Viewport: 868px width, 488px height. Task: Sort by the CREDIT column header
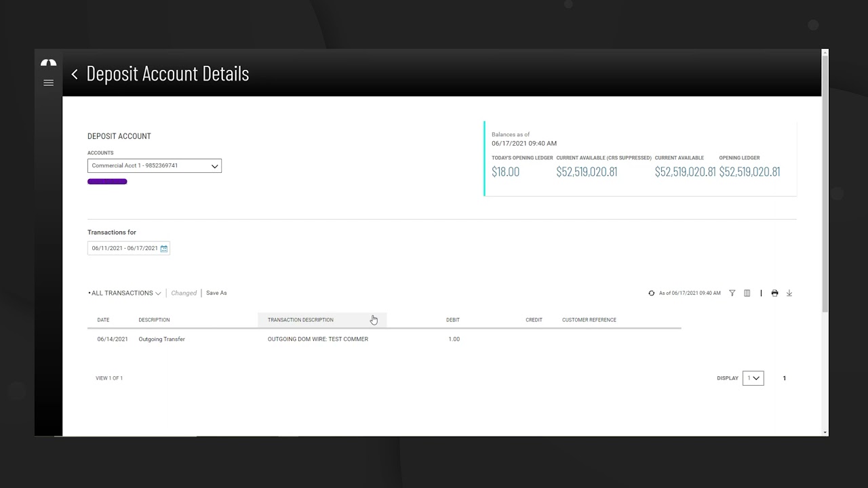(x=534, y=320)
